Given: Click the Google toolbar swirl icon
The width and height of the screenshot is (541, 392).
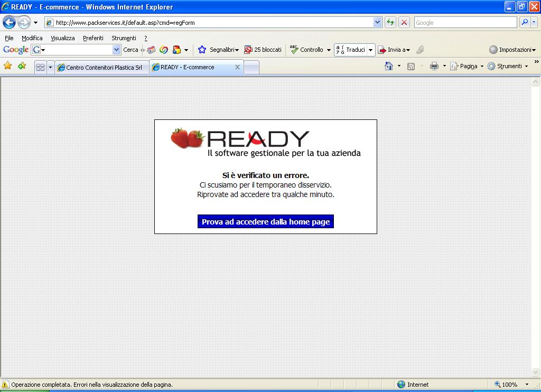Looking at the screenshot, I should pos(164,50).
